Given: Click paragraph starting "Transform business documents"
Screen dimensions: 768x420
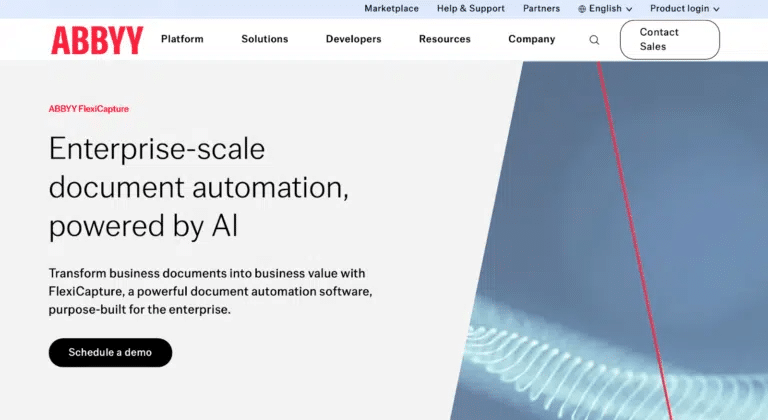Looking at the screenshot, I should (210, 291).
